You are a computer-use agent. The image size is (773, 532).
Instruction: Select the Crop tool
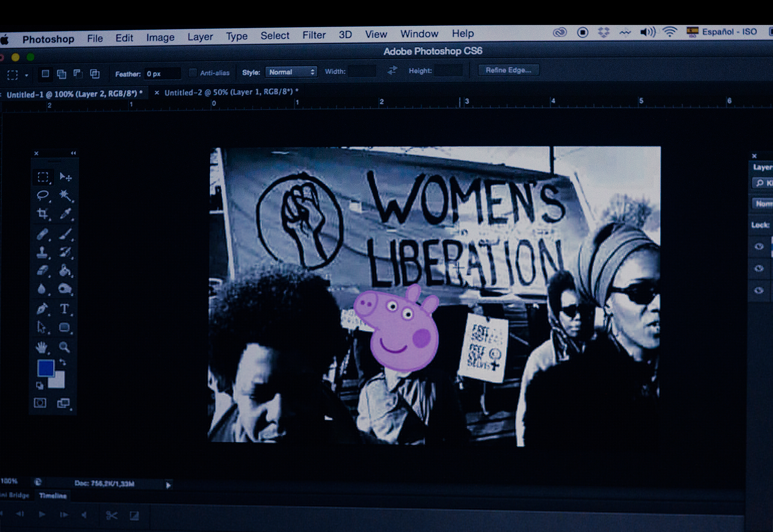pos(43,214)
